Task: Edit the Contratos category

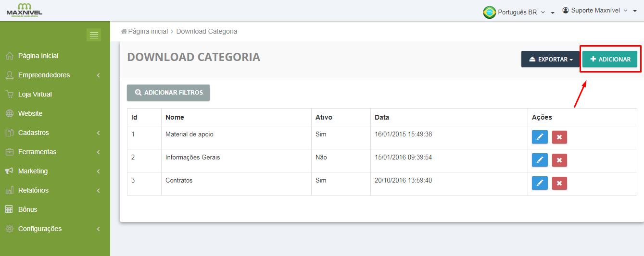Action: click(x=540, y=183)
